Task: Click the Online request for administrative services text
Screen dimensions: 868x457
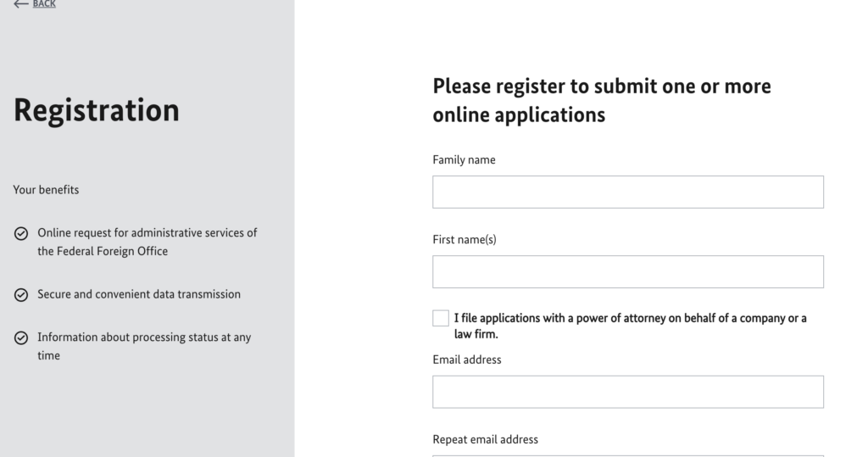Action: coord(147,242)
